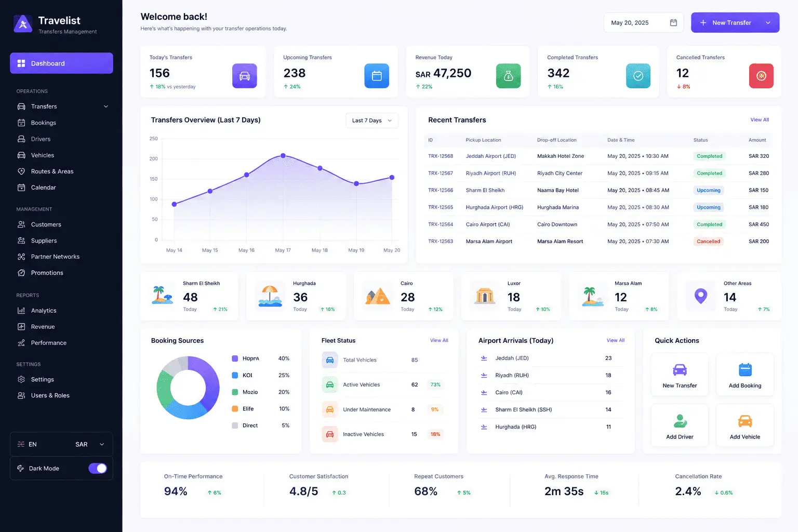Click the Add Vehicle quick action
The height and width of the screenshot is (532, 798).
tap(745, 425)
